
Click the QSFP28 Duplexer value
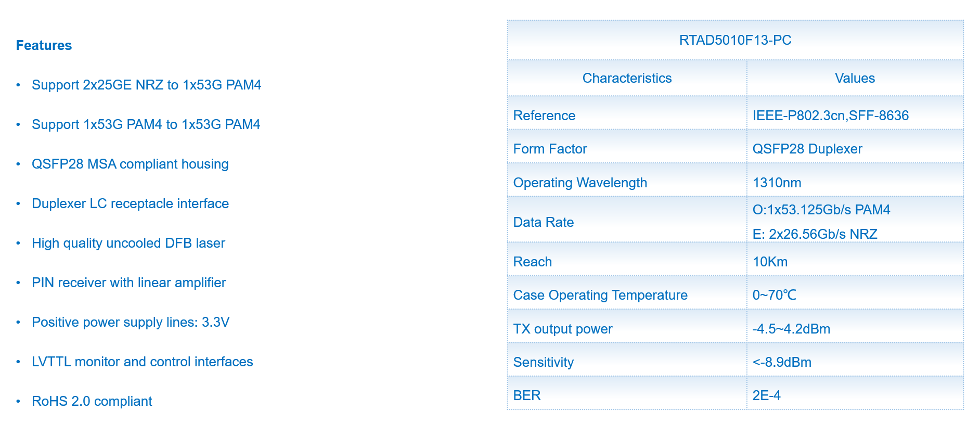click(x=807, y=149)
